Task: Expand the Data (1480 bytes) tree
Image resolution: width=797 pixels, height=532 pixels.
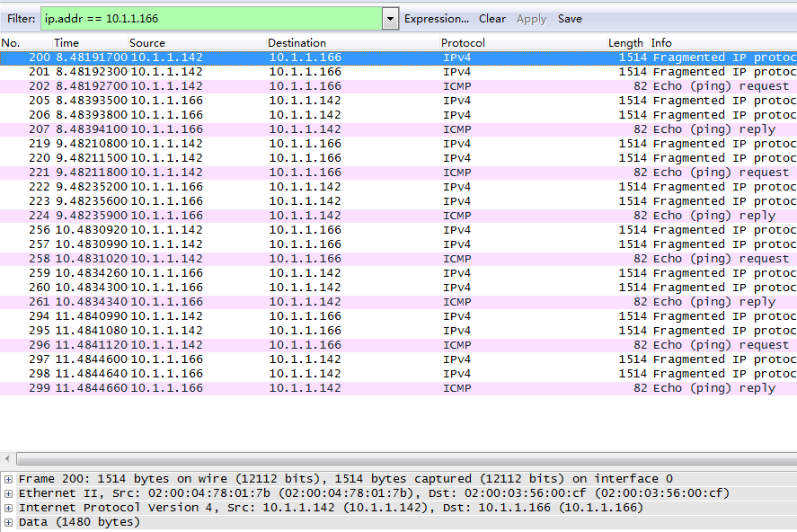Action: [8, 522]
